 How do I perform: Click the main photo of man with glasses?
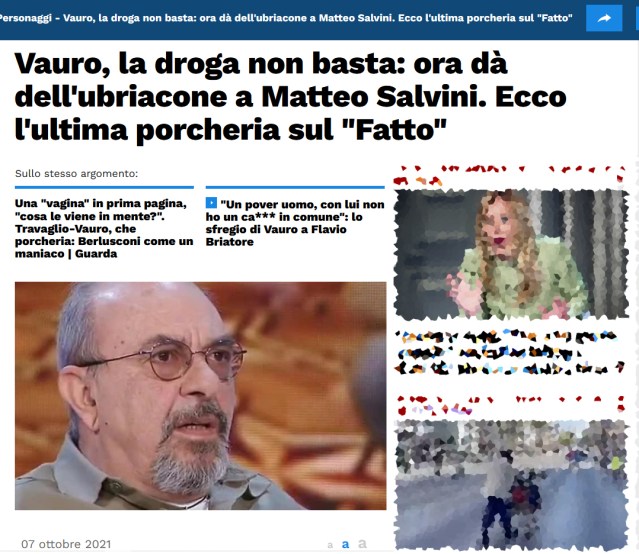(201, 396)
